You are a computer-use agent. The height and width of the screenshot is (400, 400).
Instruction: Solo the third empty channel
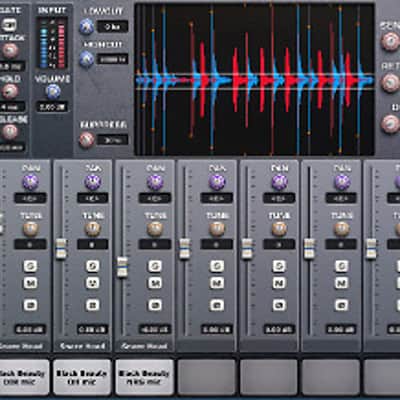341,266
